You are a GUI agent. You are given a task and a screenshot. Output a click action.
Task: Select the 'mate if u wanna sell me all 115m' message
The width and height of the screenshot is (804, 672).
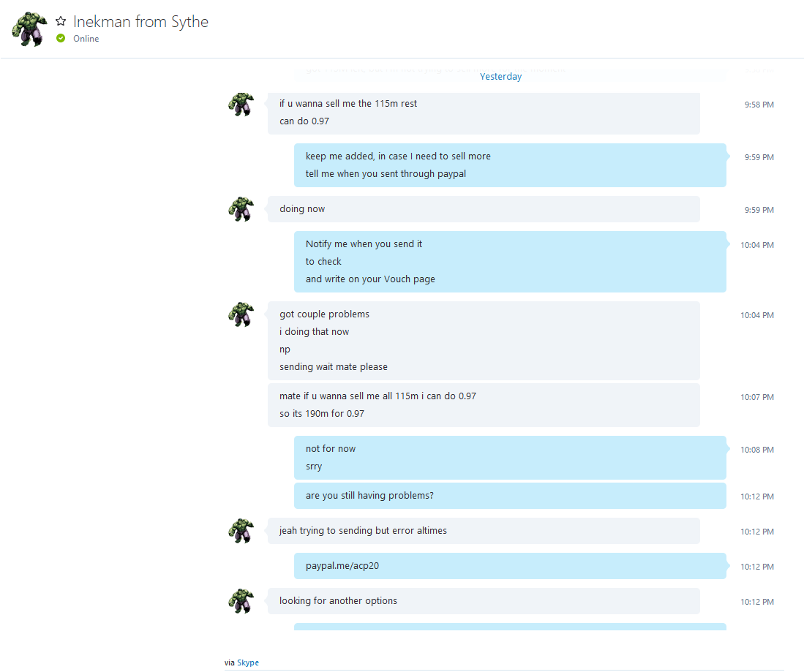(x=484, y=405)
